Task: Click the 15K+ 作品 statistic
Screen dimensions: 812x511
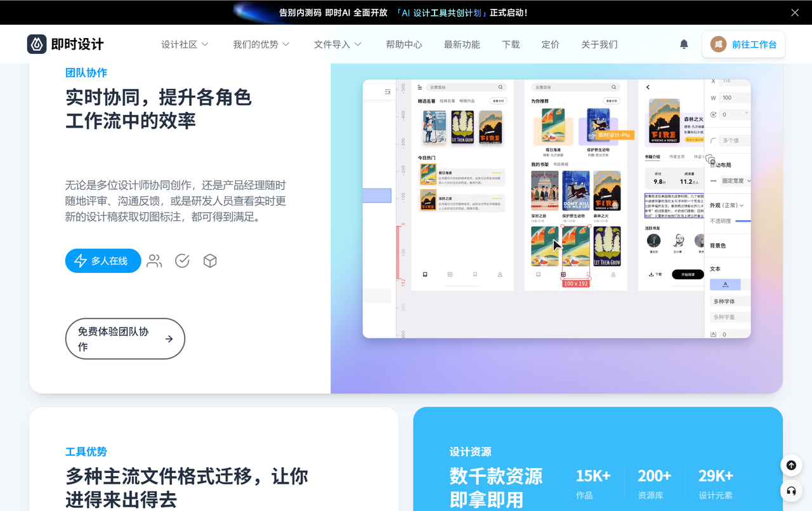Action: [x=593, y=484]
